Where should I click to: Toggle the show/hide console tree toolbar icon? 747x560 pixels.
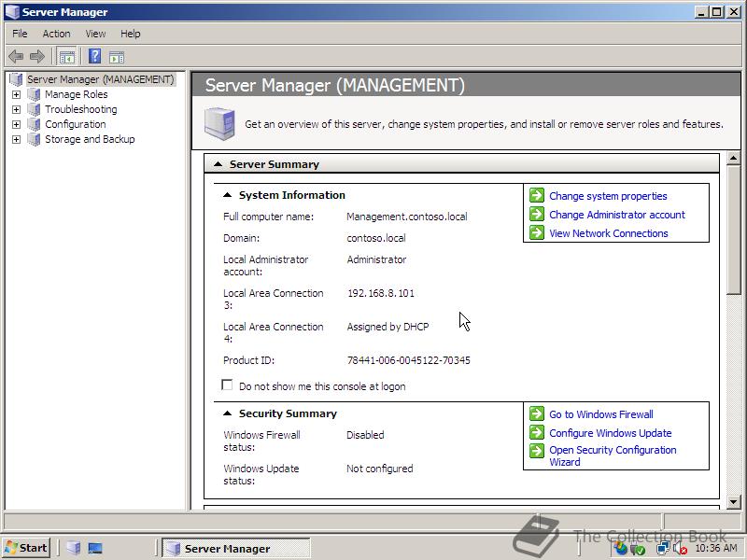[x=67, y=57]
